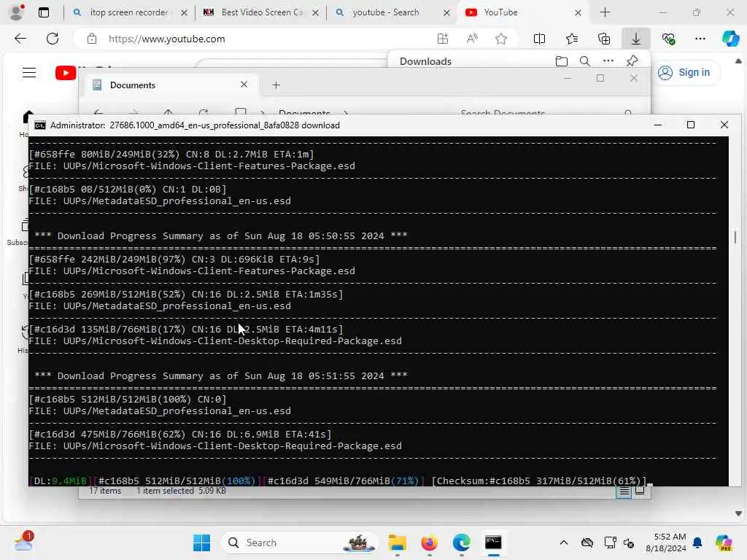The image size is (747, 560).
Task: Click the taskbar Search box
Action: (299, 542)
